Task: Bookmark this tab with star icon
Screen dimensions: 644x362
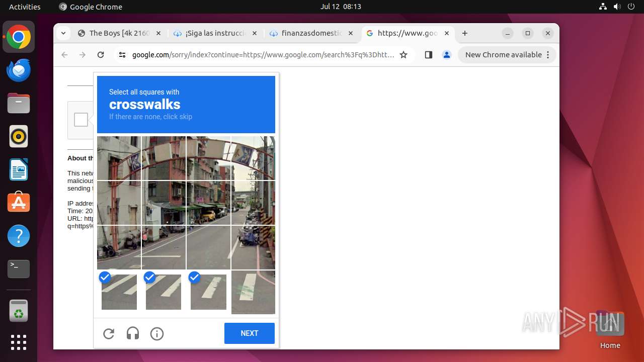Action: click(404, 55)
